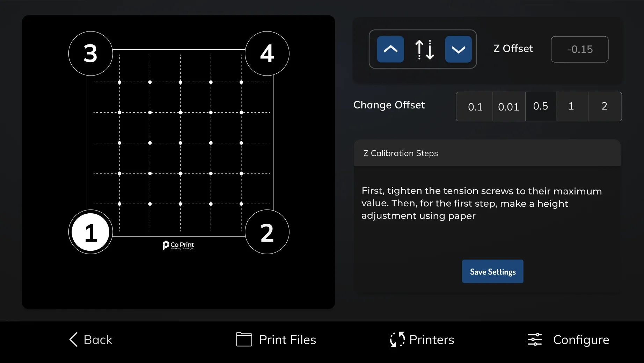Choose offset step value 1
644x363 pixels.
pyautogui.click(x=572, y=107)
